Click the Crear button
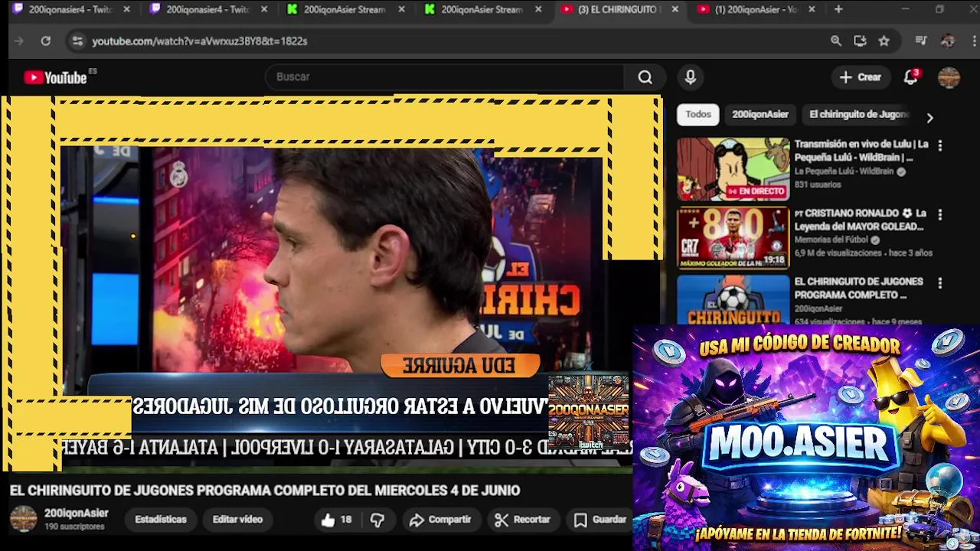The image size is (980, 551). [860, 77]
